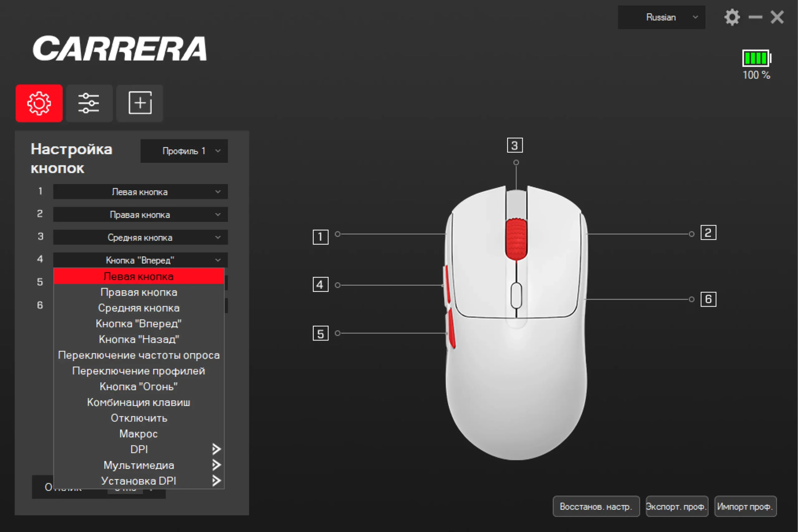This screenshot has height=532, width=798.
Task: Expand the DPI submenu arrow
Action: (216, 449)
